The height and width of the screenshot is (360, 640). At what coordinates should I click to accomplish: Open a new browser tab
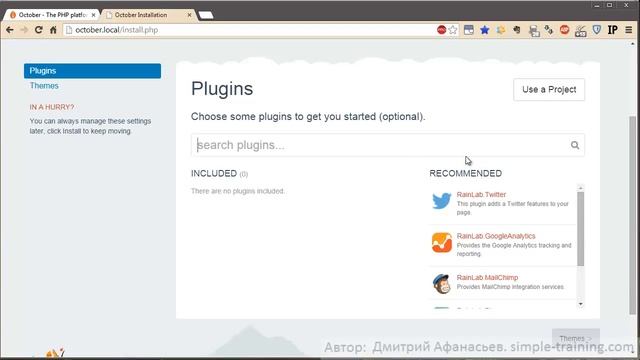coord(206,15)
